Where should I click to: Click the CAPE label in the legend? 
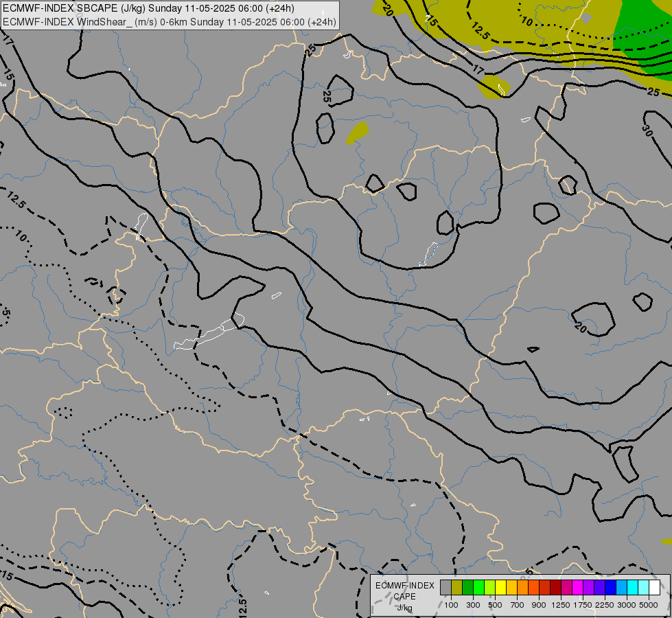pos(404,597)
